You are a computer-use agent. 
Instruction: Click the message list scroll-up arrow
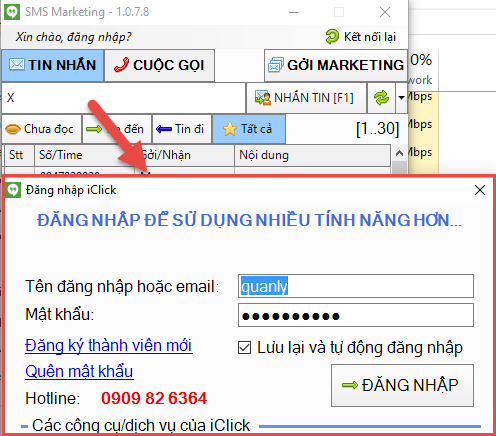pyautogui.click(x=399, y=153)
